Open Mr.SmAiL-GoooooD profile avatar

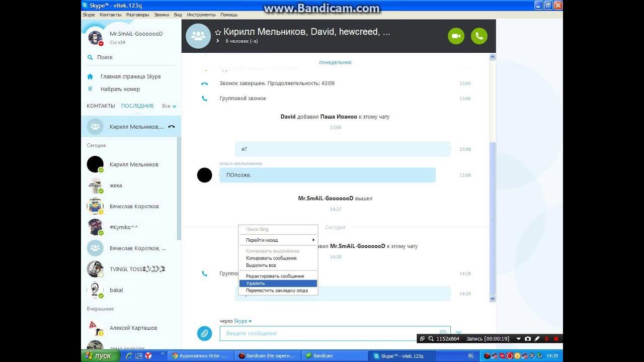(x=95, y=38)
